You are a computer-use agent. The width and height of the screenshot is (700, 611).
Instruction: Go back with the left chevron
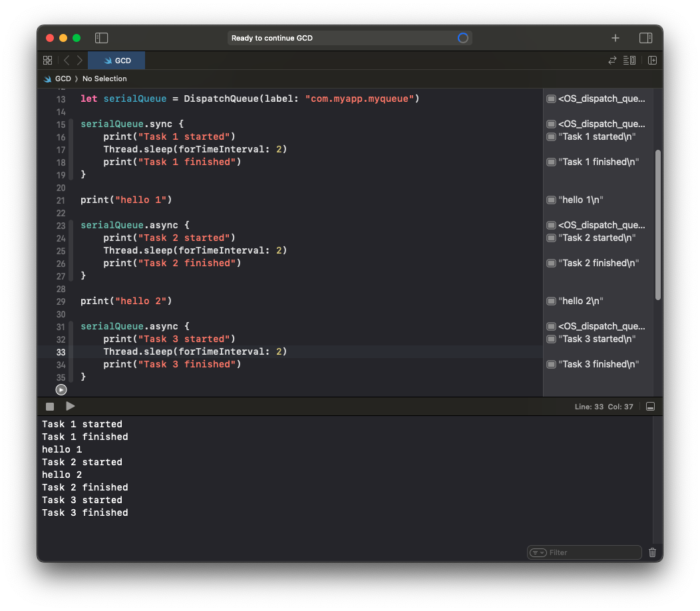pos(67,61)
